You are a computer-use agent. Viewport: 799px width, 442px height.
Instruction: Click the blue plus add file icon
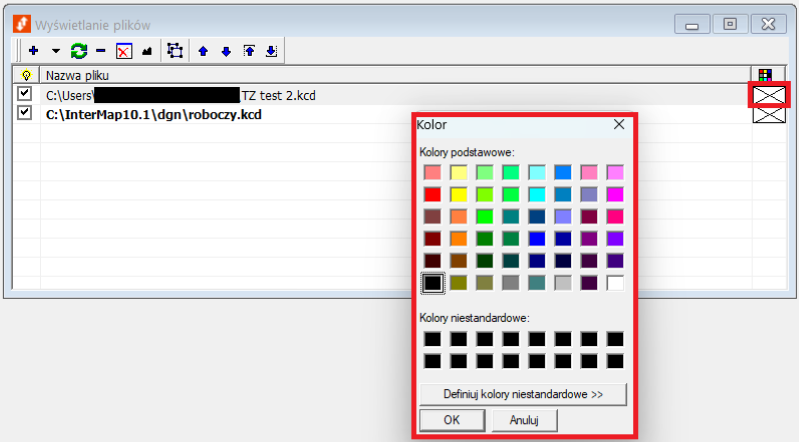pos(33,50)
